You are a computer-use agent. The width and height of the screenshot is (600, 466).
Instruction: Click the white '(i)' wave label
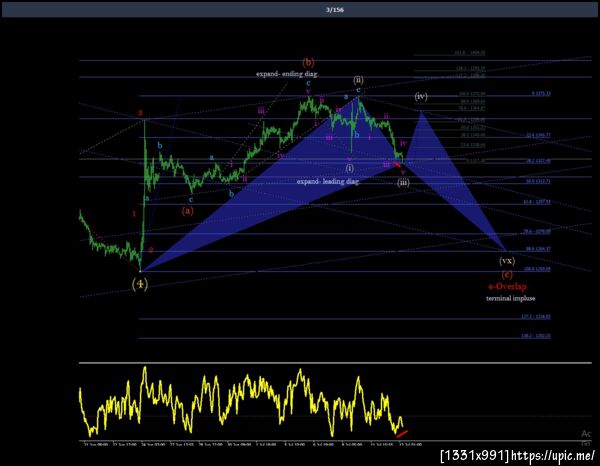349,168
